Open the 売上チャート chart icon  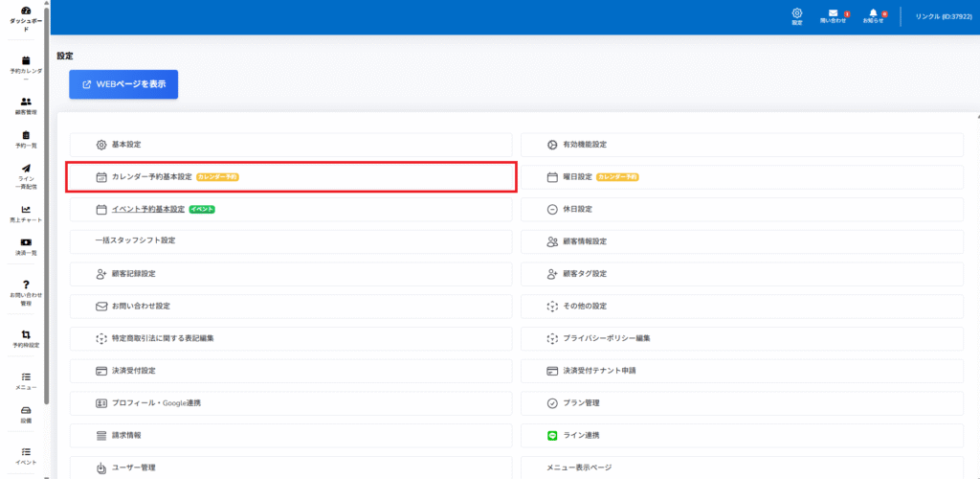[26, 210]
